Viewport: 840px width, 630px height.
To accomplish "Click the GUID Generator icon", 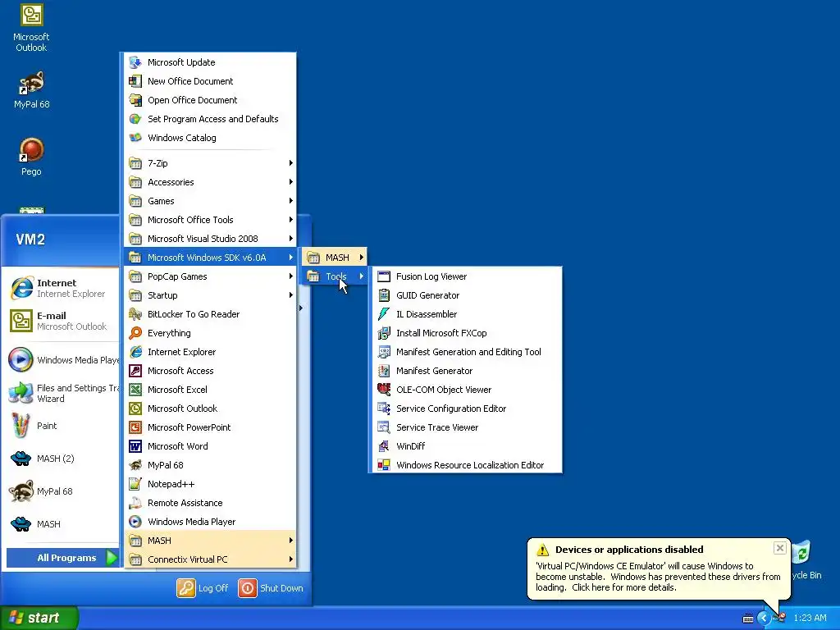I will [x=384, y=295].
